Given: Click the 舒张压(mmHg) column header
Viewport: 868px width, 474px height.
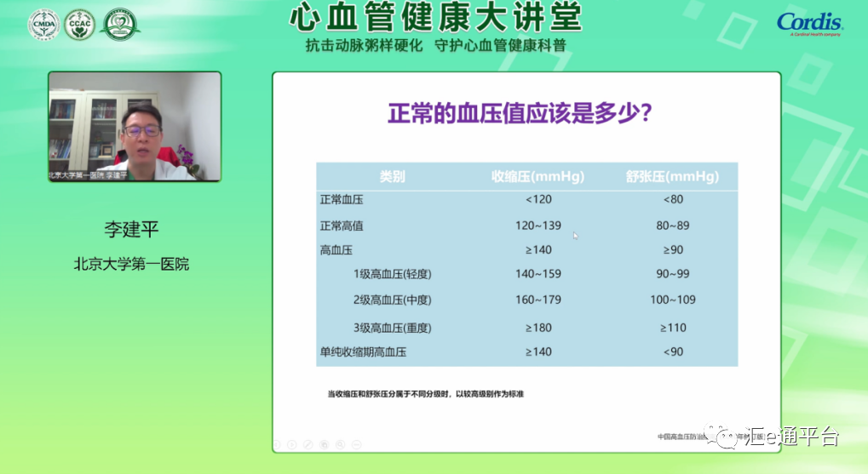Looking at the screenshot, I should pyautogui.click(x=673, y=176).
